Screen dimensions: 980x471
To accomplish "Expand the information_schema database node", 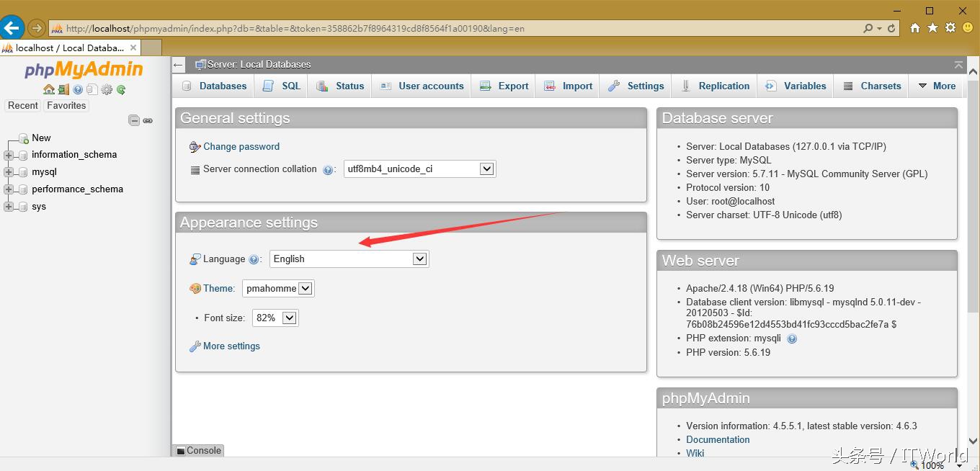I will [x=9, y=155].
